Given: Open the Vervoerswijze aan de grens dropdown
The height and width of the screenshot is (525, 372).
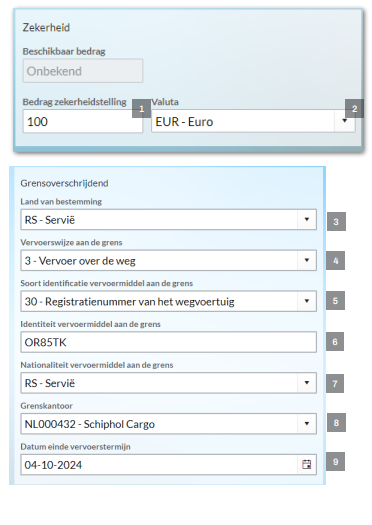Looking at the screenshot, I should click(x=168, y=260).
